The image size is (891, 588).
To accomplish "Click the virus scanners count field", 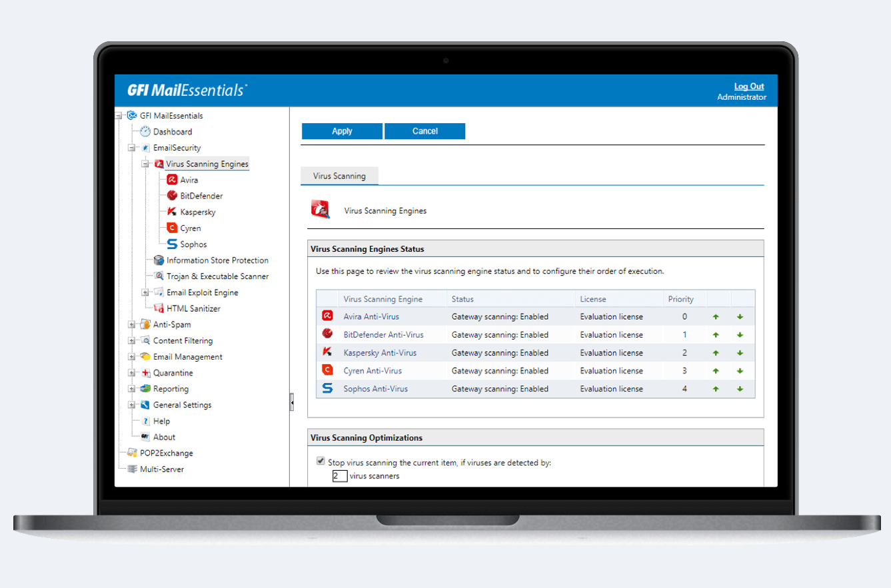I will [340, 476].
